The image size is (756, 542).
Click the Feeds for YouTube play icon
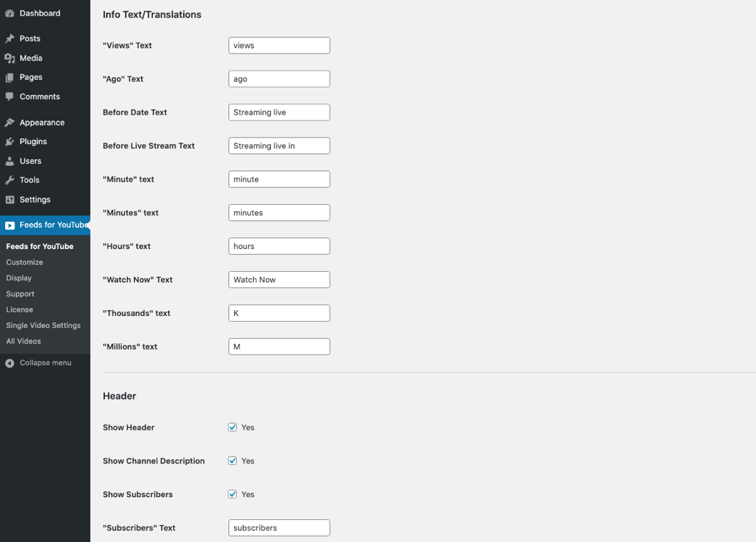(x=10, y=225)
